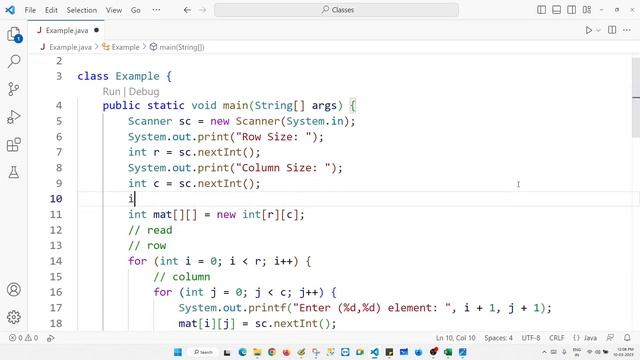
Task: Click line number 14 in the gutter
Action: (x=56, y=261)
